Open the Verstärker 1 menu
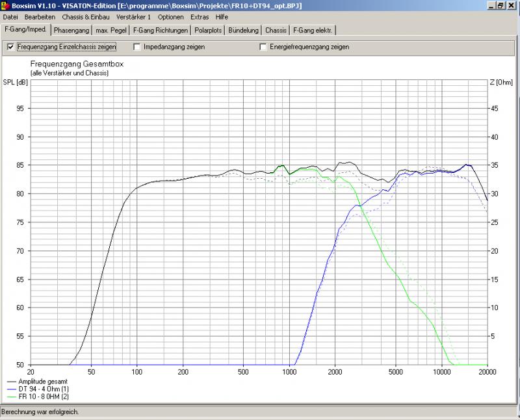Image resolution: width=520 pixels, height=420 pixels. pos(133,17)
